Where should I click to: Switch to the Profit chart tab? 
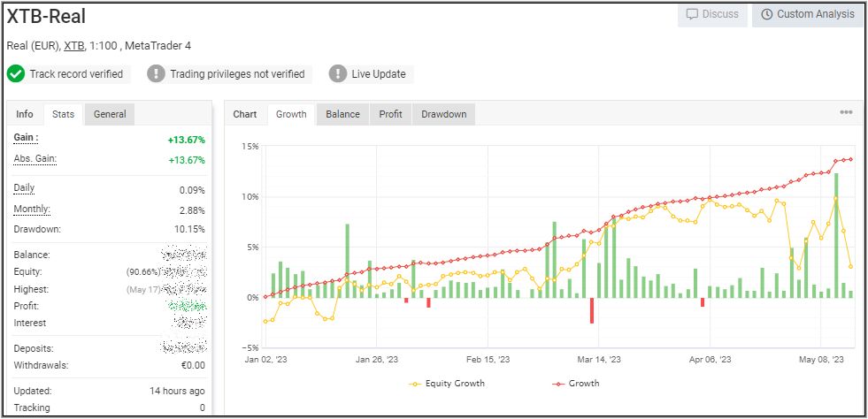(x=390, y=114)
